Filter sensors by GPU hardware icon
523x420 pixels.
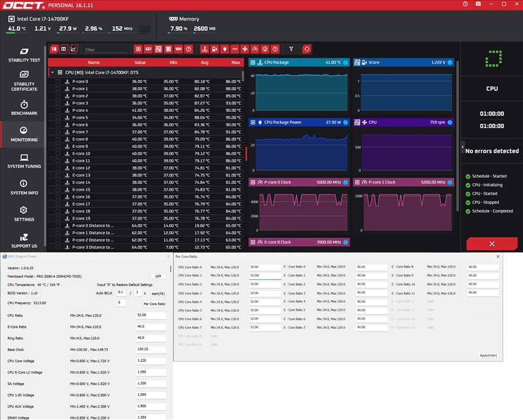(x=149, y=49)
